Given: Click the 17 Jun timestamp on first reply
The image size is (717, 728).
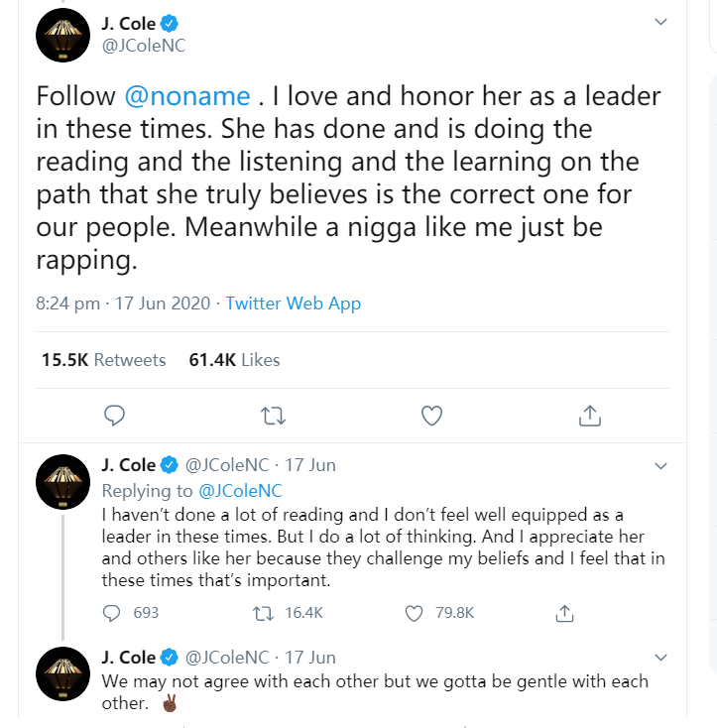Looking at the screenshot, I should pos(310,464).
